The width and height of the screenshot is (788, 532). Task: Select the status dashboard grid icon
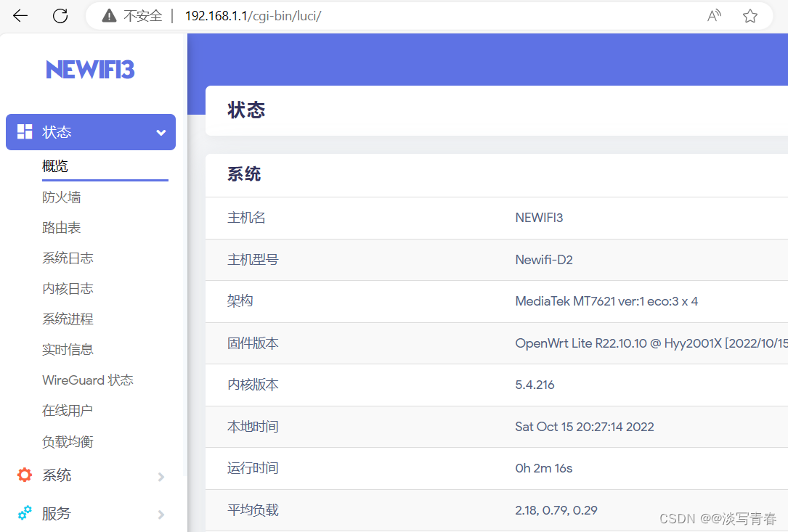coord(25,131)
